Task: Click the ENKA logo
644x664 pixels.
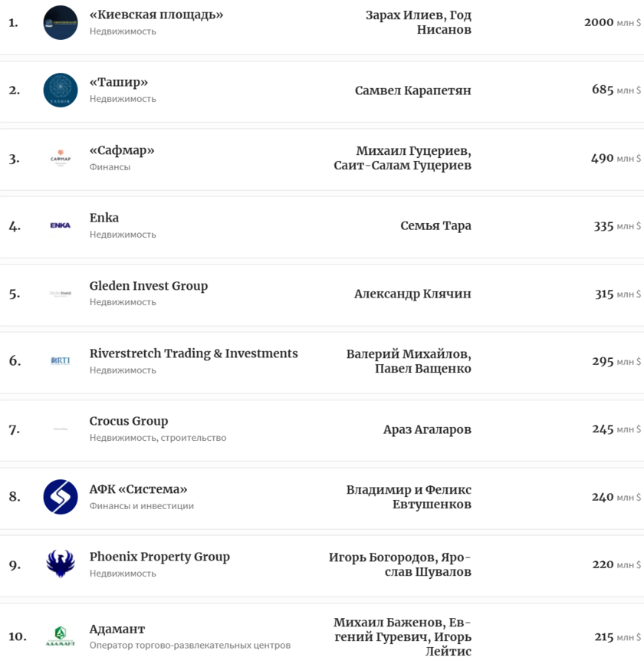Action: [x=61, y=225]
